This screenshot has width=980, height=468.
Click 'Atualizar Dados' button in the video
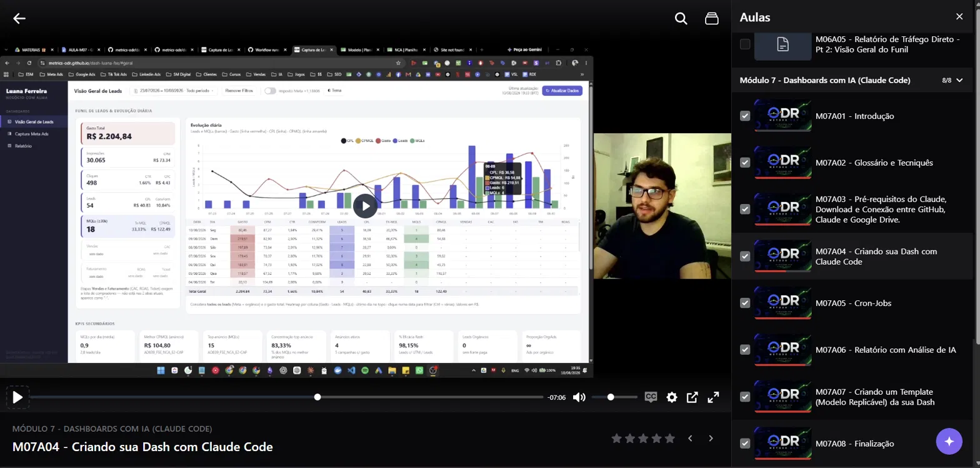[562, 91]
